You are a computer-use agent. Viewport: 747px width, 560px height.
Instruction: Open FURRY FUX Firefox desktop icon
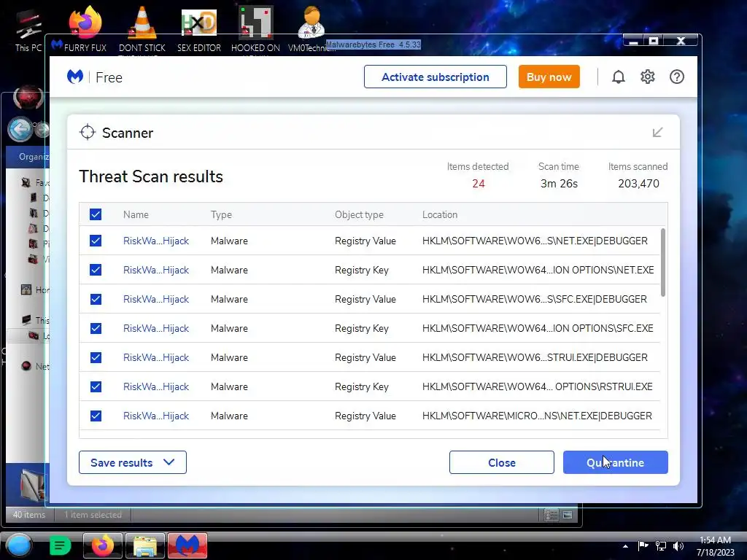pyautogui.click(x=85, y=28)
